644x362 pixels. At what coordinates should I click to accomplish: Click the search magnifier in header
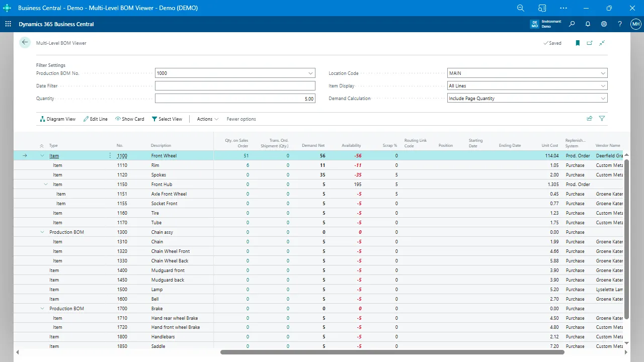tap(572, 24)
